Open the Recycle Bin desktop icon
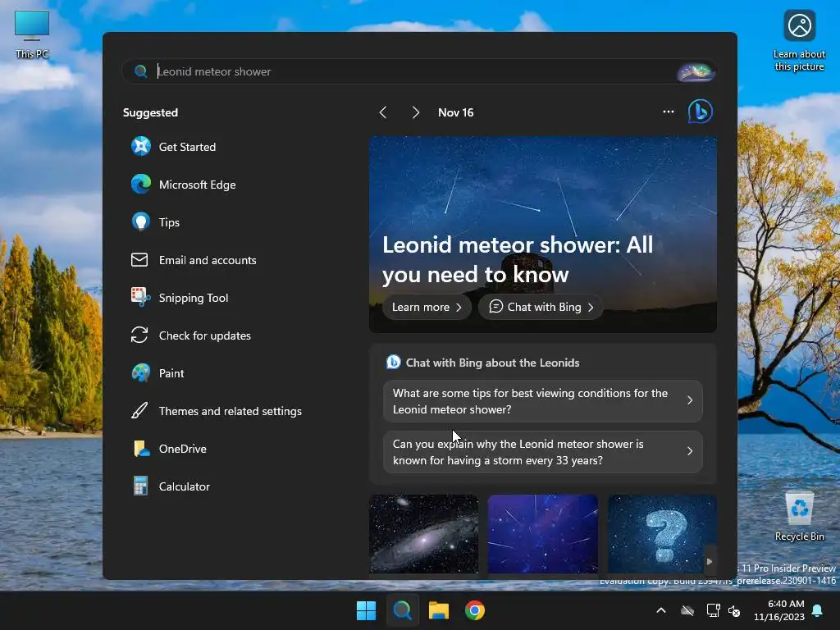840x630 pixels. [799, 516]
